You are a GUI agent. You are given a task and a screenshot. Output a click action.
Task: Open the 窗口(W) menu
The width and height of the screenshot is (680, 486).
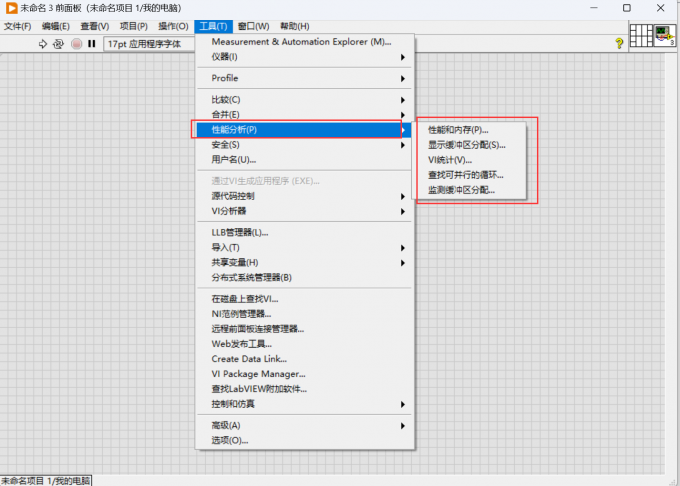click(x=253, y=26)
